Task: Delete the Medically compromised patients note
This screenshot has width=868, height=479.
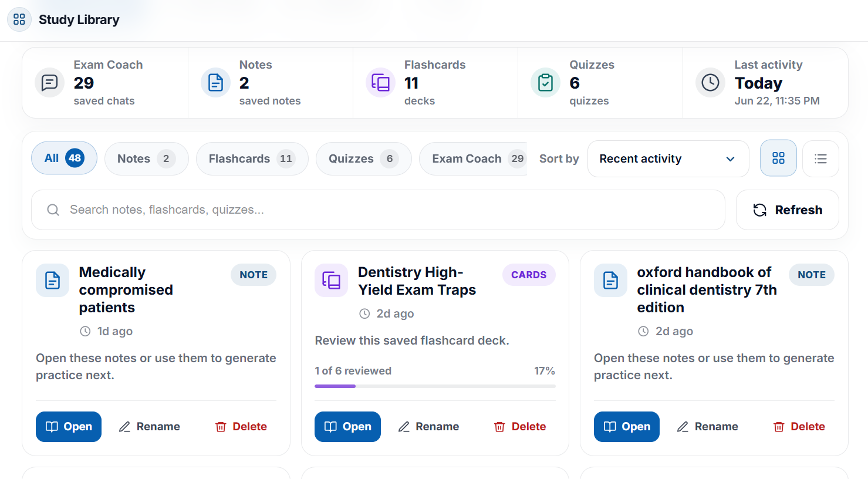Action: pos(241,427)
